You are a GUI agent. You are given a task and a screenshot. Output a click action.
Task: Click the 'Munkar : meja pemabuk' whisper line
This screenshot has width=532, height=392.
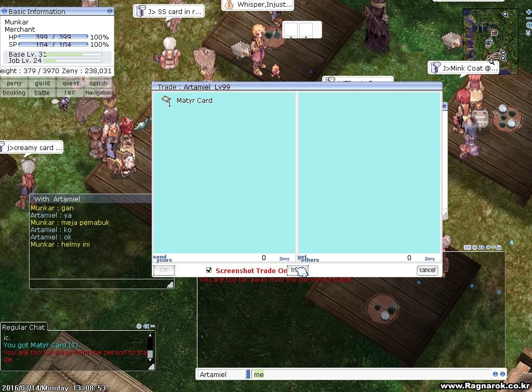pos(70,222)
